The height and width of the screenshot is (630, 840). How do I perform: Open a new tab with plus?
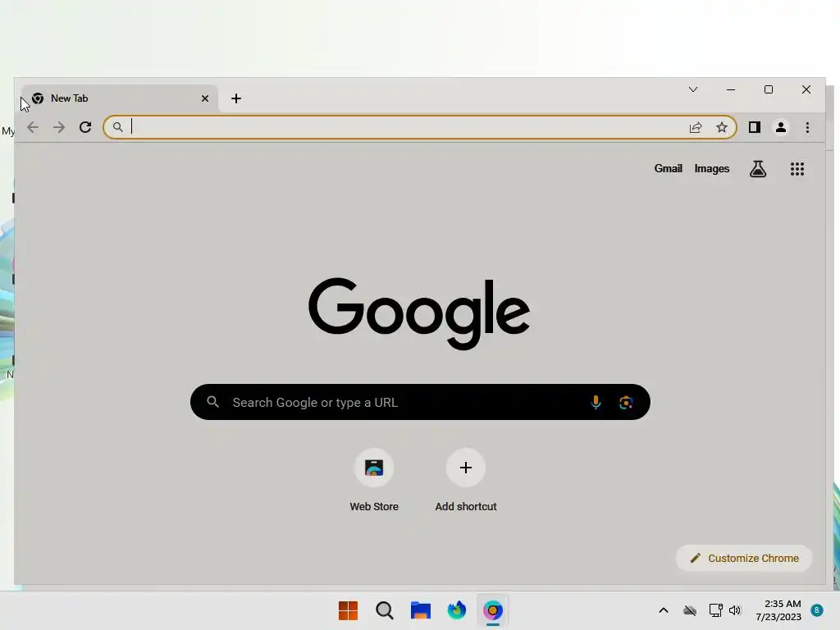pos(236,98)
